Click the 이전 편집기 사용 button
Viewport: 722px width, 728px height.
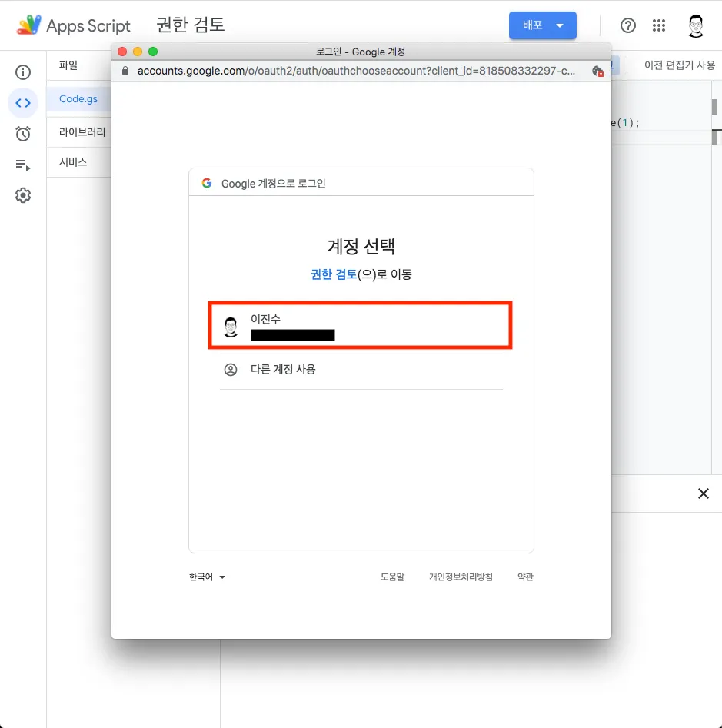tap(679, 65)
